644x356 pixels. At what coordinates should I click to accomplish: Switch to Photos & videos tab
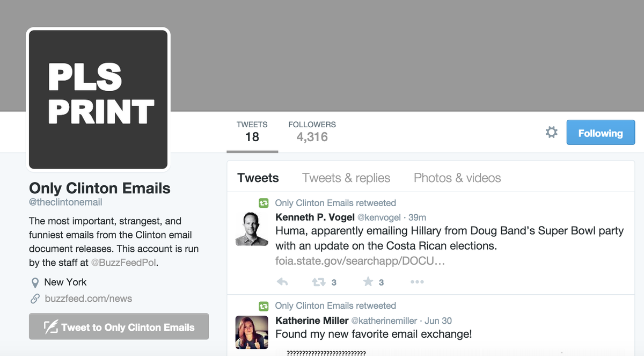(457, 178)
